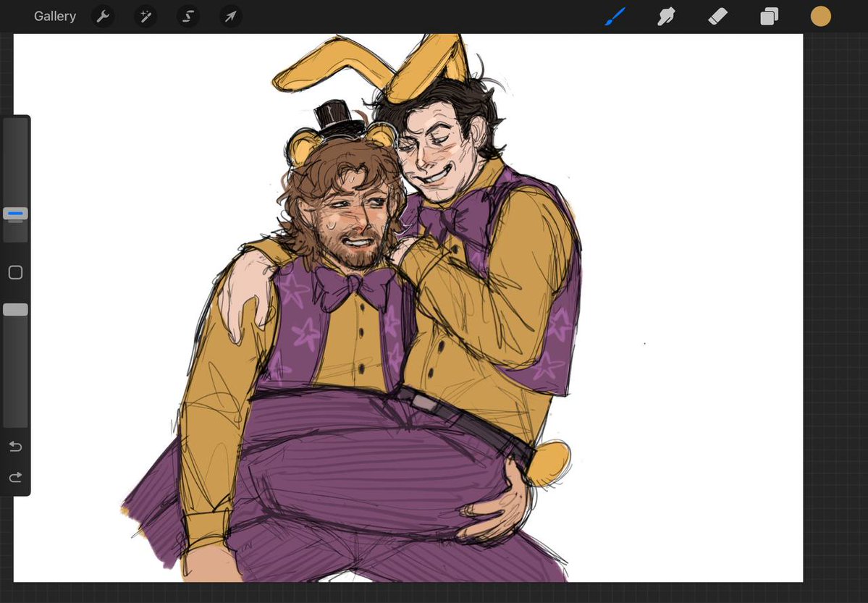
Task: Select the Eraser tool
Action: pyautogui.click(x=717, y=17)
